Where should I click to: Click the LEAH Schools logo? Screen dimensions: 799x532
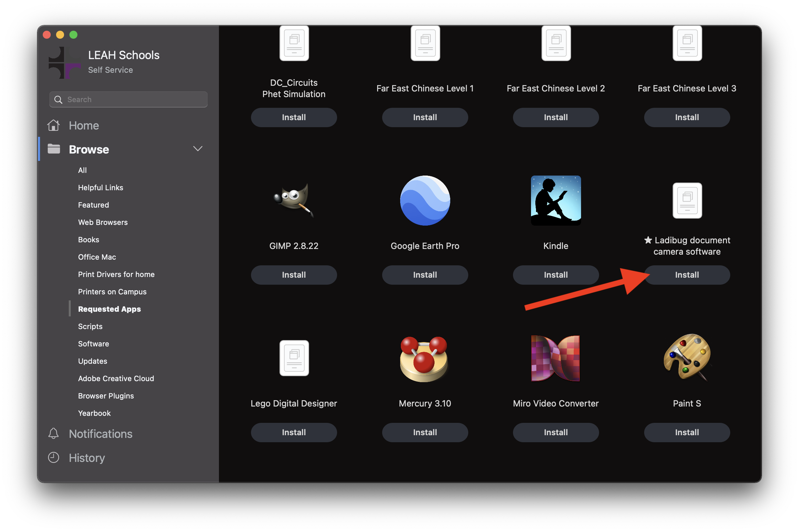(x=64, y=63)
